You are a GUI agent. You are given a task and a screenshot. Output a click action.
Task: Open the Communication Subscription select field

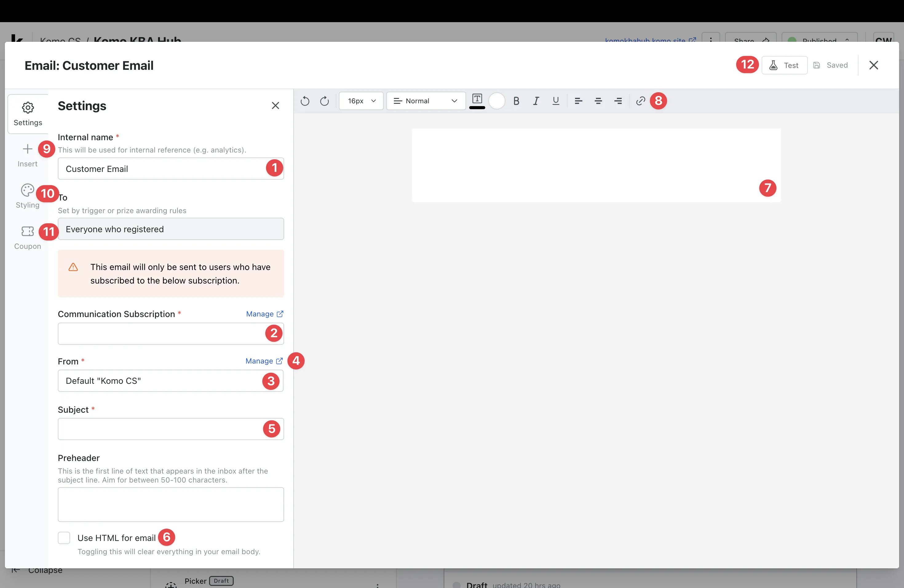(171, 334)
